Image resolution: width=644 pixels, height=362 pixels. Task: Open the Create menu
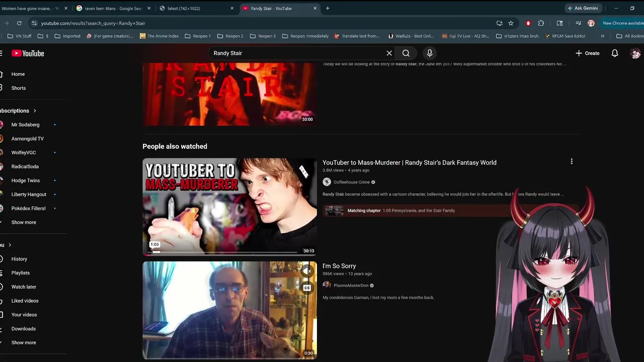[x=588, y=53]
